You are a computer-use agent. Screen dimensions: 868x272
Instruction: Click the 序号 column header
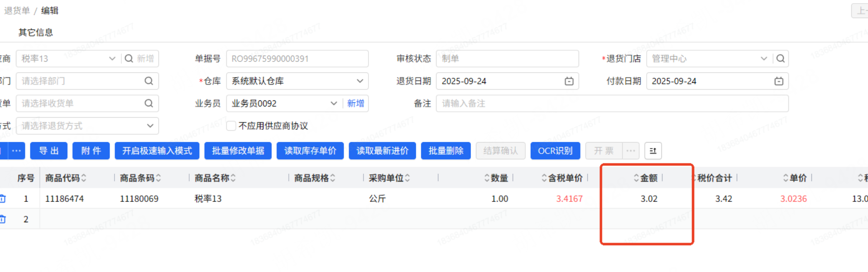26,178
